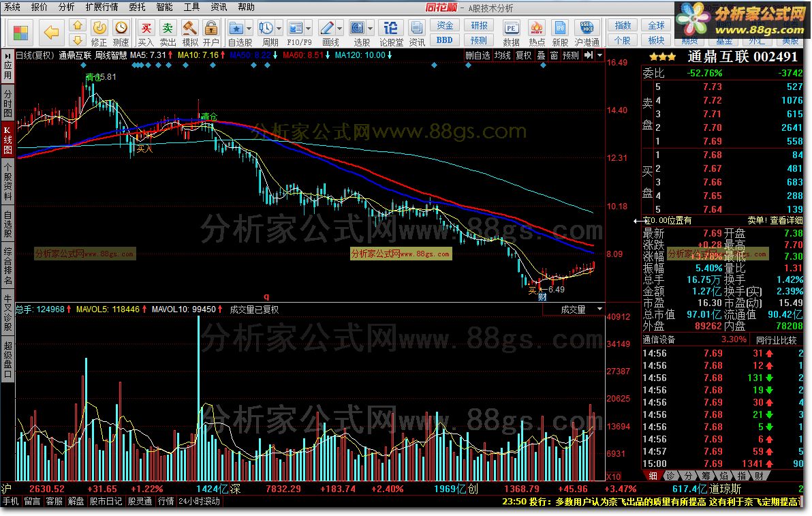This screenshot has height=516, width=812.
Task: Select the 财 tab in bottom-right panel
Action: (x=759, y=476)
